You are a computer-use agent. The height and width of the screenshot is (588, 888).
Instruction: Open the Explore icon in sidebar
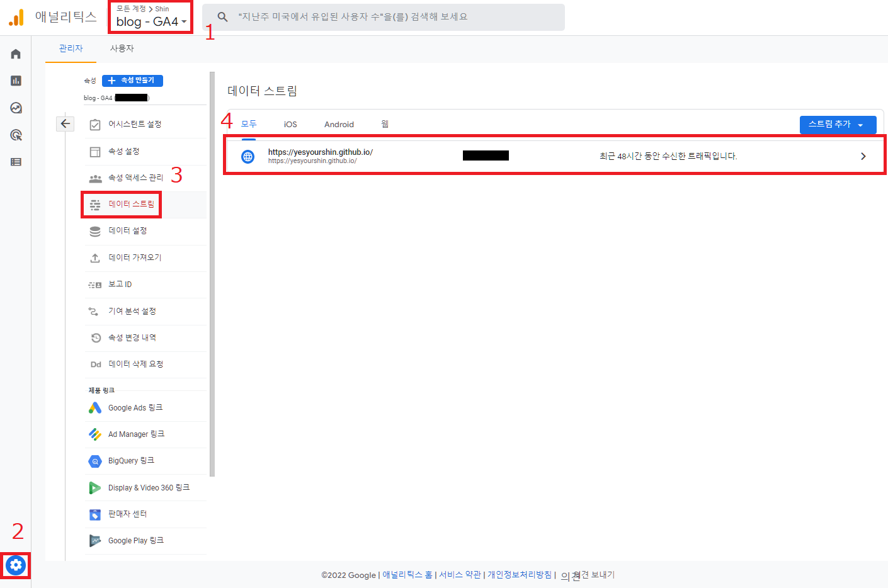(x=16, y=108)
